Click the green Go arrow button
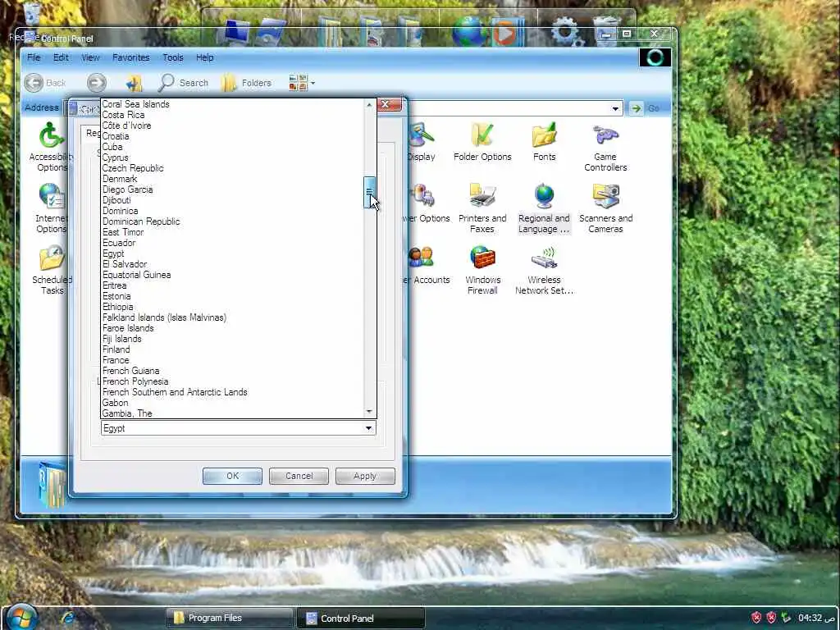The height and width of the screenshot is (630, 840). 636,108
